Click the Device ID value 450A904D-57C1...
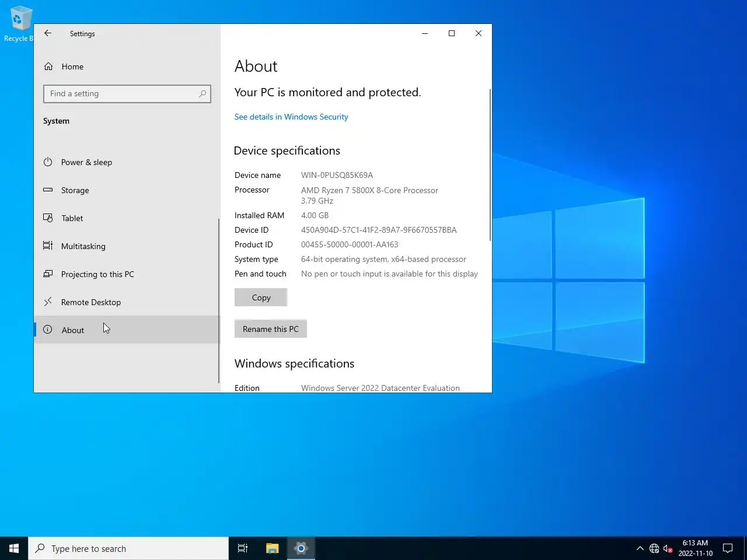The image size is (747, 560). click(x=379, y=230)
